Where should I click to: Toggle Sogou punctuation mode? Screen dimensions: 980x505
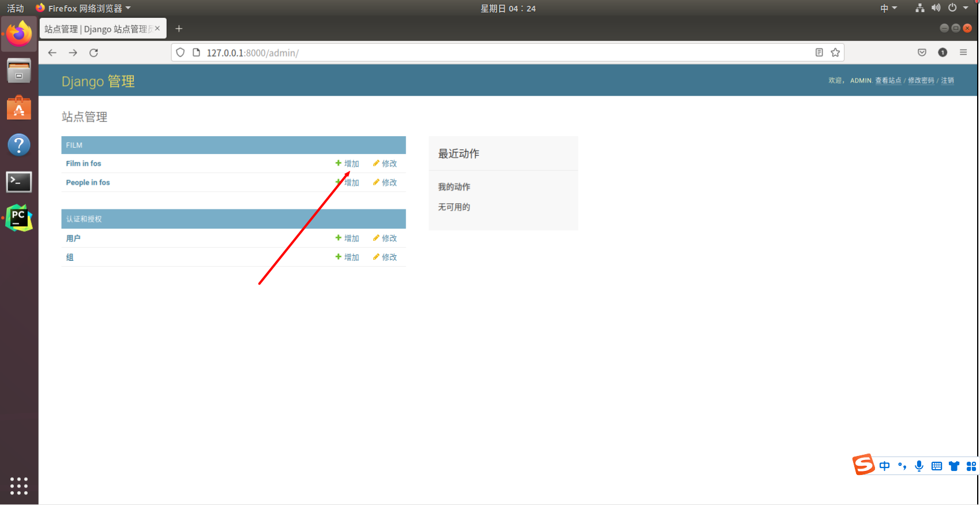[902, 466]
